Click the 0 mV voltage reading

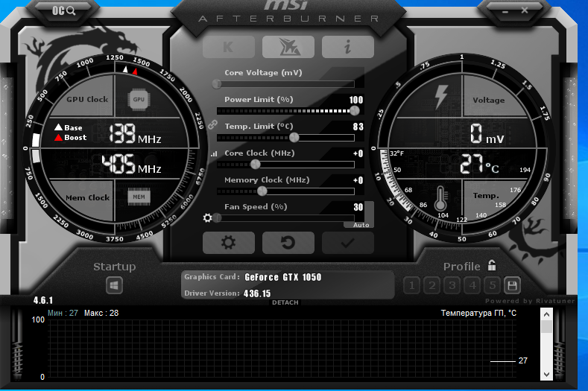click(x=487, y=134)
